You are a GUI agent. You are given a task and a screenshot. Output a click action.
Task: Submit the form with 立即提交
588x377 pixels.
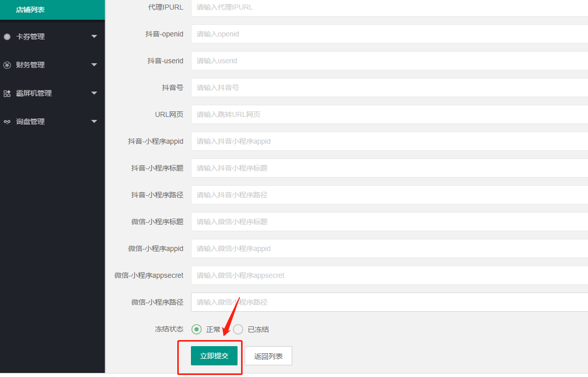[214, 356]
